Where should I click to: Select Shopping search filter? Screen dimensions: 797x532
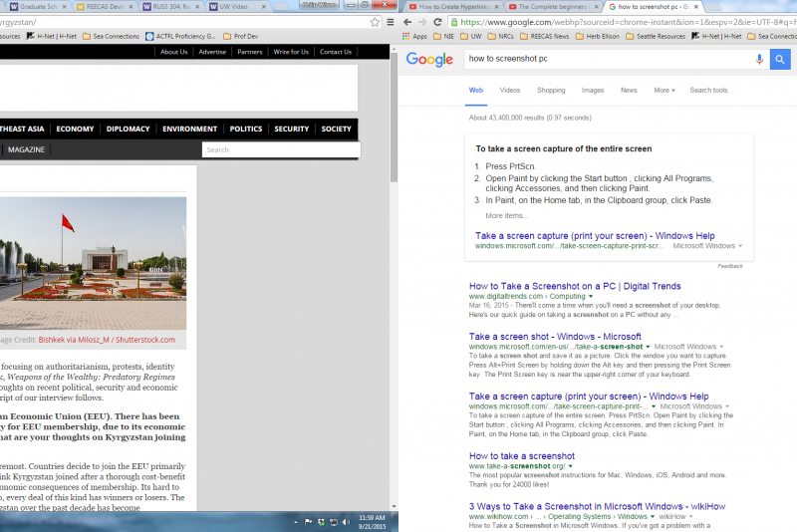click(551, 90)
